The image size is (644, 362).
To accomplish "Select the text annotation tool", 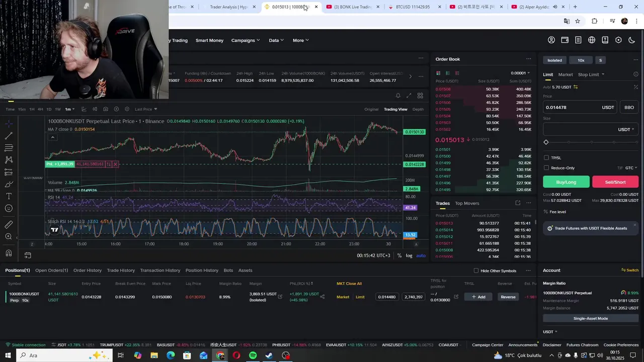I will (9, 196).
